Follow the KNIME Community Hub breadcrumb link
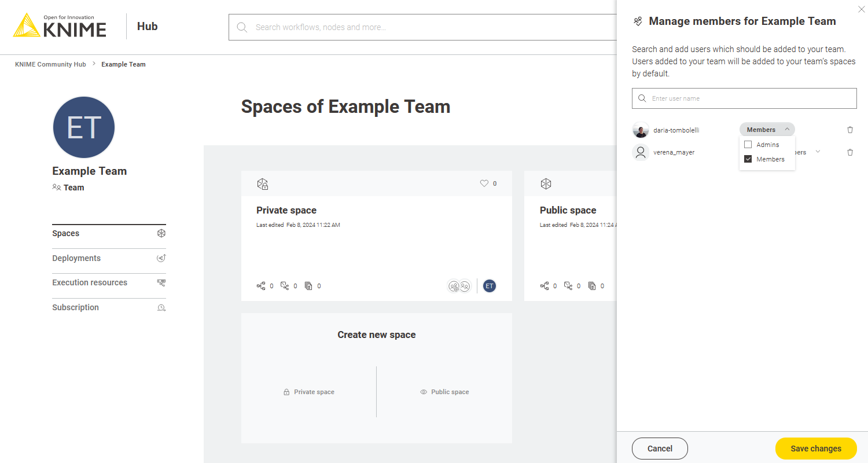Viewport: 868px width, 463px height. pyautogui.click(x=50, y=64)
